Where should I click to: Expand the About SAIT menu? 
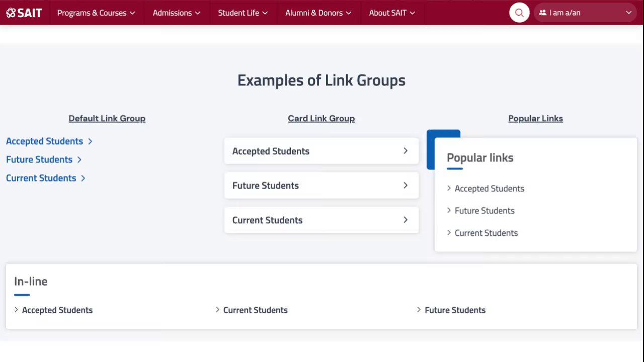pos(392,13)
